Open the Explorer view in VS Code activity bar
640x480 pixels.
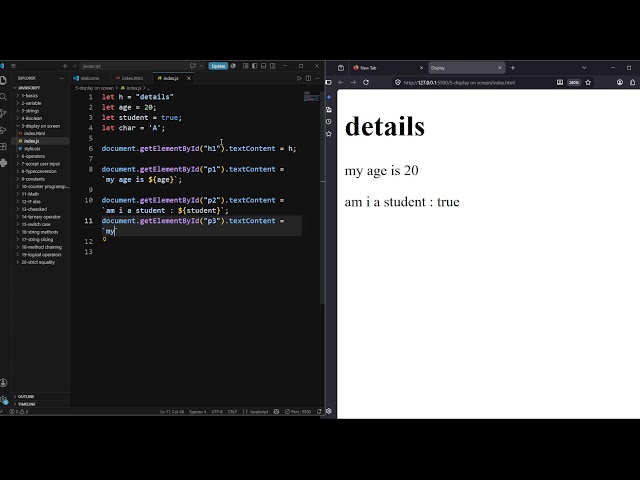pos(3,80)
